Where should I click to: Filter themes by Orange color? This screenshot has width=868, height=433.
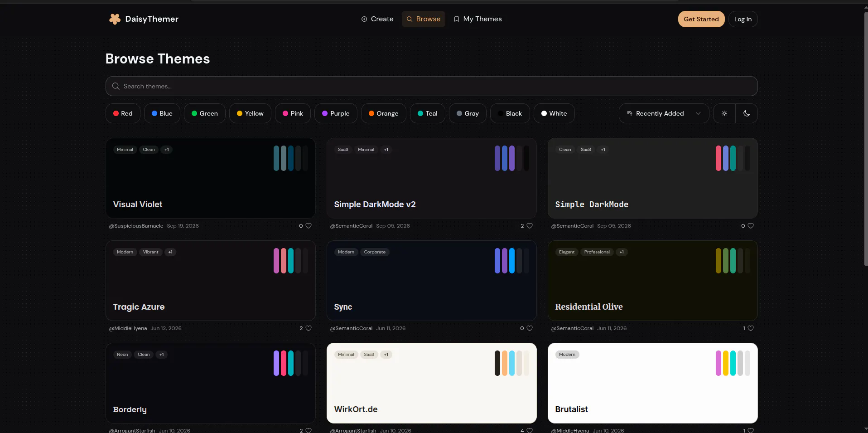click(384, 113)
